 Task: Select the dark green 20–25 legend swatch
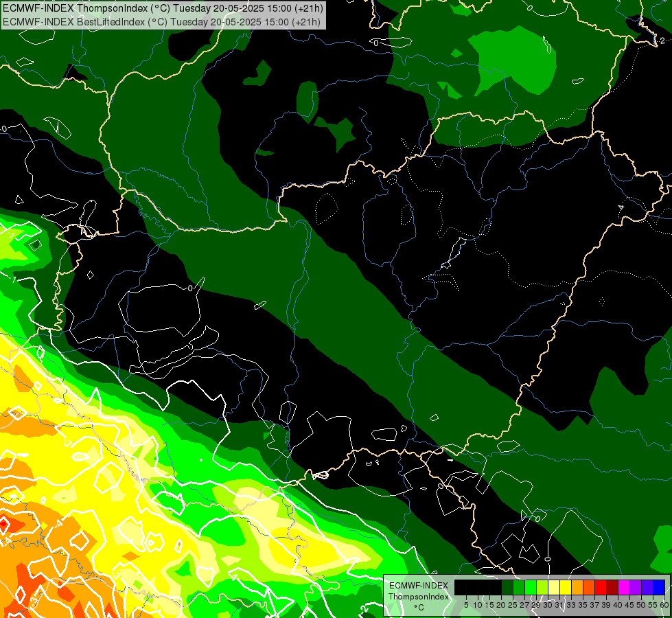(507, 587)
